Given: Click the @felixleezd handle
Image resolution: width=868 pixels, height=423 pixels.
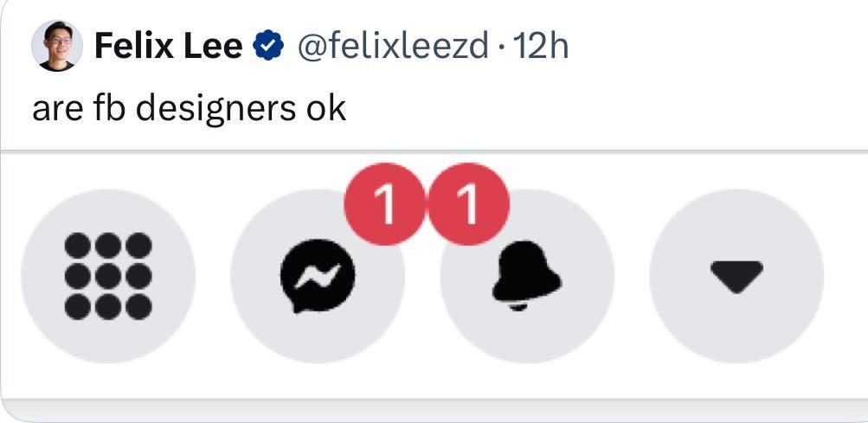Looking at the screenshot, I should [x=393, y=46].
